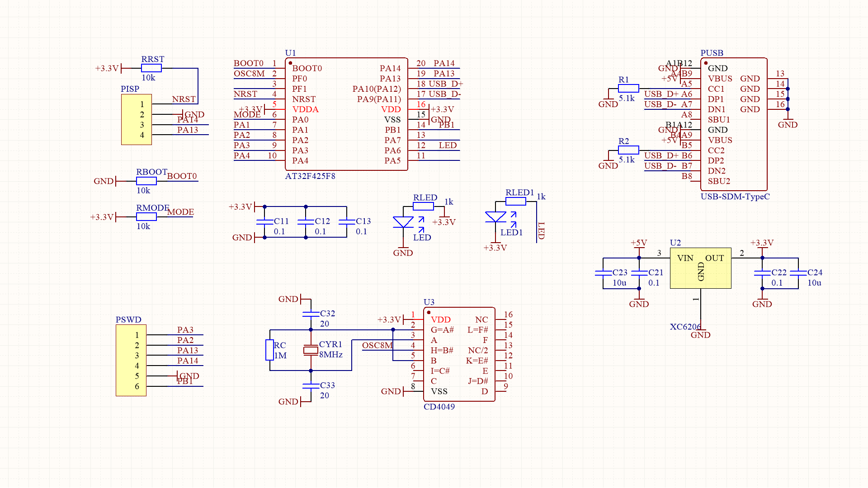Click the LED1 diode symbol
The height and width of the screenshot is (488, 868).
pyautogui.click(x=495, y=217)
